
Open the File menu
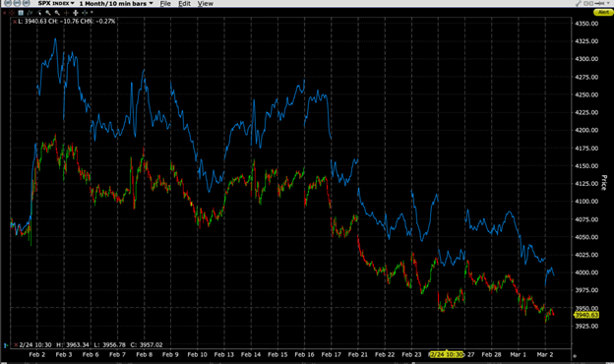coord(165,4)
